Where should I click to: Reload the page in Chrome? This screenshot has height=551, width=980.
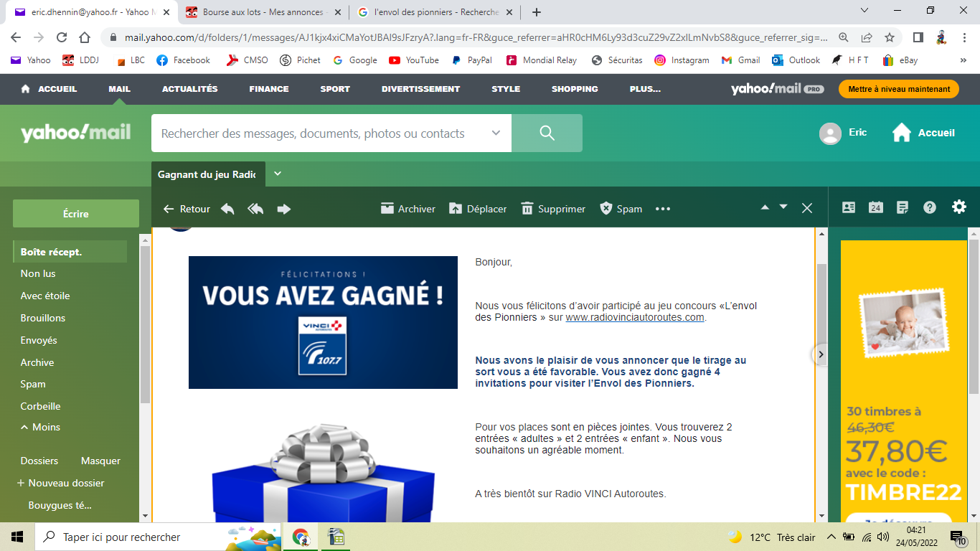pos(62,37)
